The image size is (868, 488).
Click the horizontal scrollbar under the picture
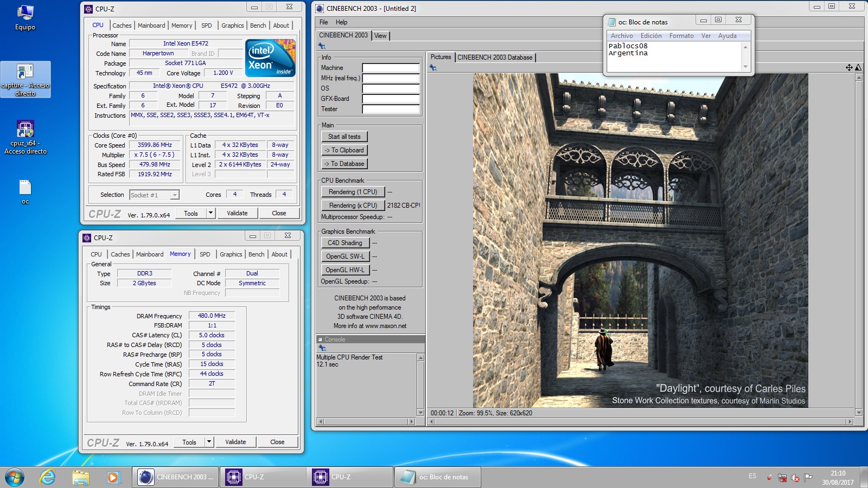[640, 421]
